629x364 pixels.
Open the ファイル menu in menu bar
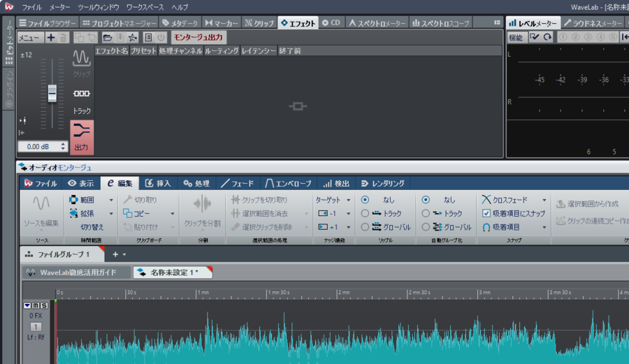31,7
